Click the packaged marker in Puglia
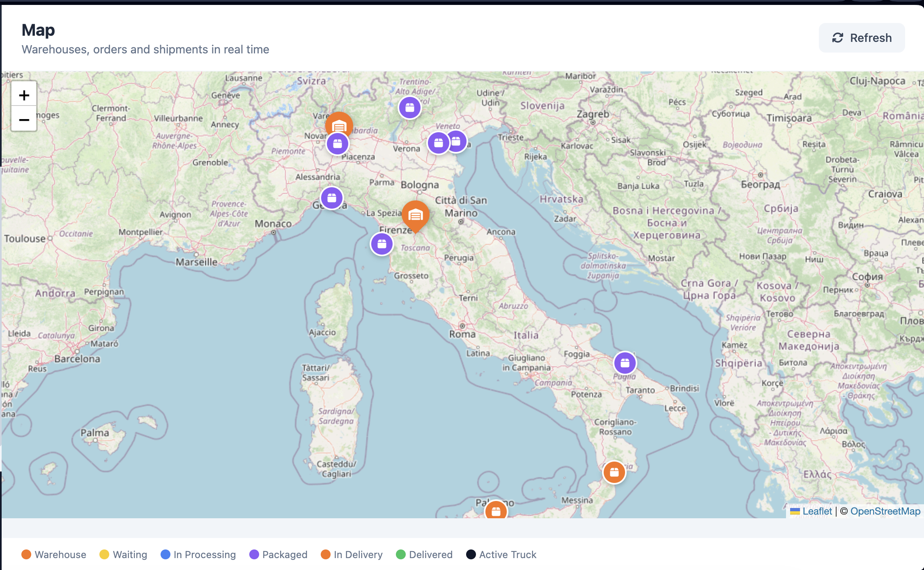Image resolution: width=924 pixels, height=570 pixels. tap(625, 363)
